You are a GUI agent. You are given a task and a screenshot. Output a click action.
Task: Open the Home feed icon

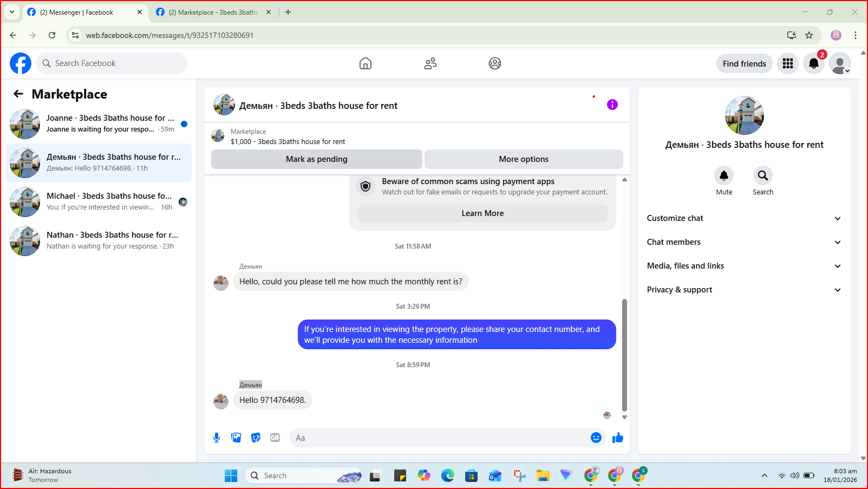pyautogui.click(x=366, y=63)
